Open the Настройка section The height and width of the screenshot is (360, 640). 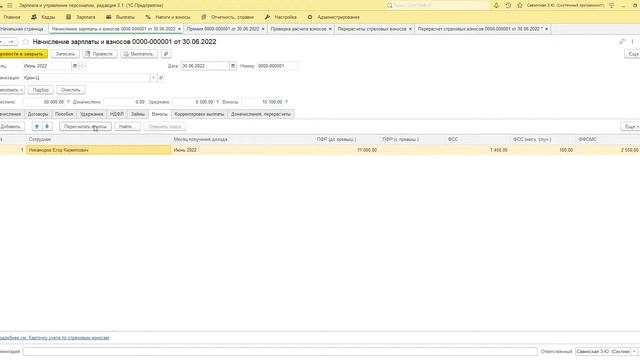[x=280, y=17]
